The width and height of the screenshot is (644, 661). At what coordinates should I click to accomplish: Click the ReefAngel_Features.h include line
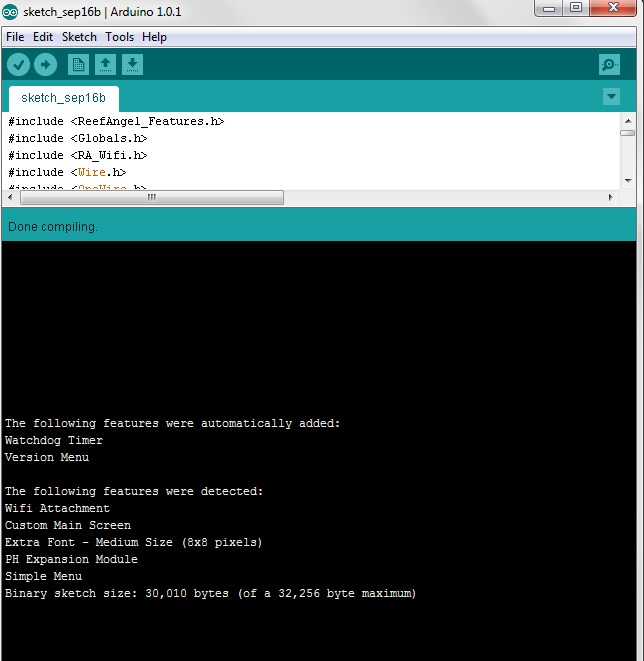point(116,121)
